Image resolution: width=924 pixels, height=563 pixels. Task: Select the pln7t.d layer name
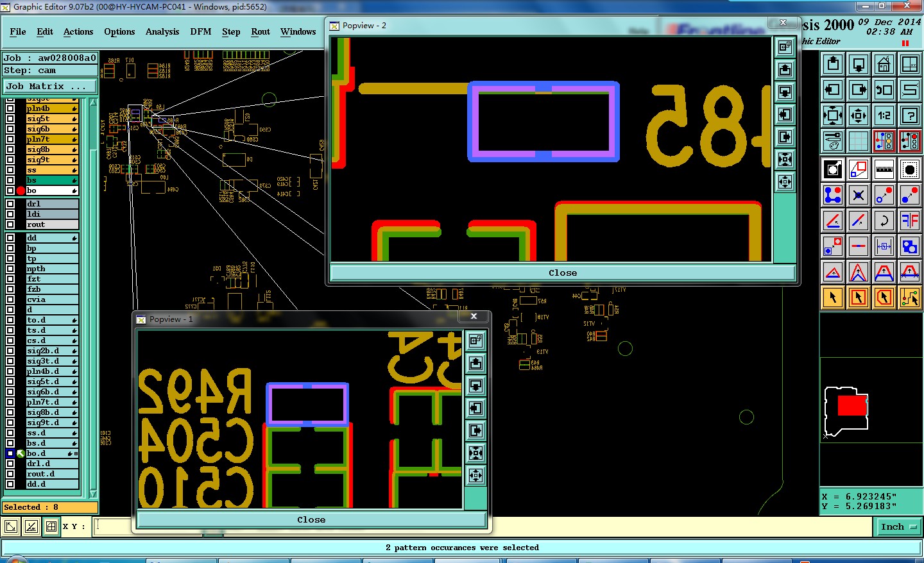pos(52,402)
